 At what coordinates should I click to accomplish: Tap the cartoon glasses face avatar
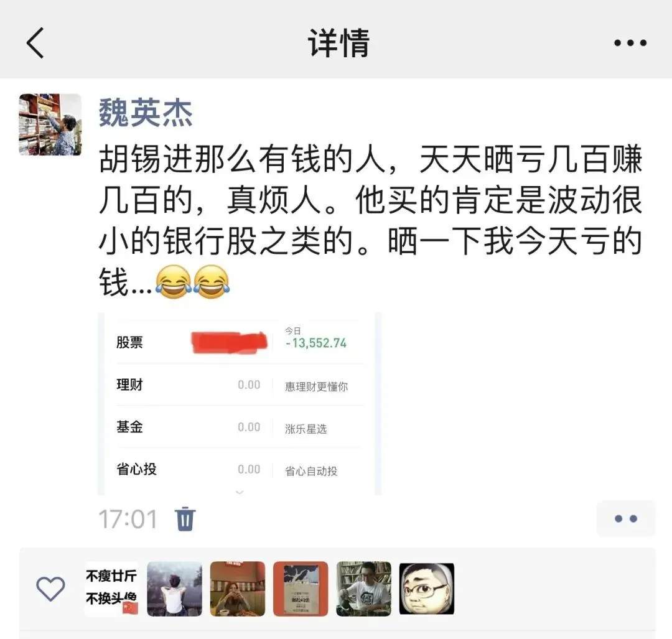click(x=426, y=589)
